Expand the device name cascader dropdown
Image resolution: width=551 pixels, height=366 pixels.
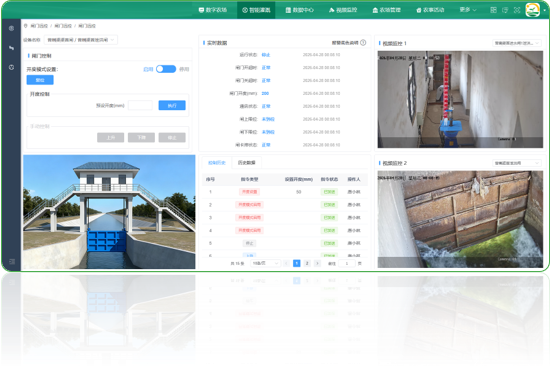pos(81,40)
